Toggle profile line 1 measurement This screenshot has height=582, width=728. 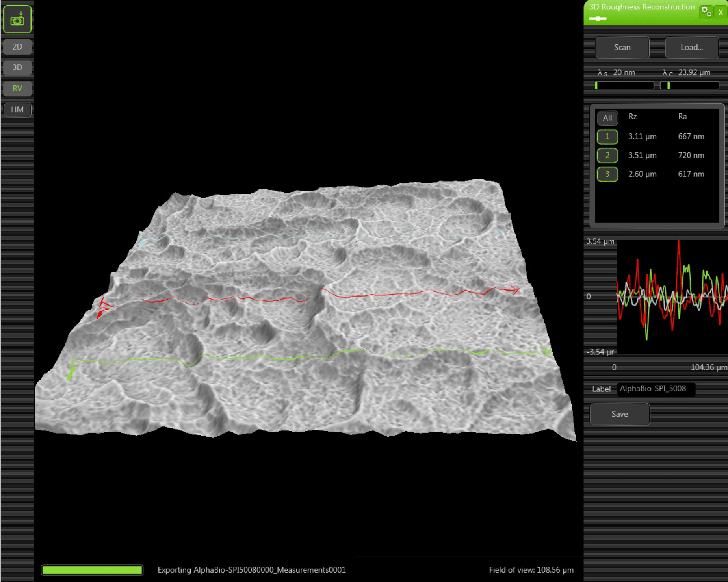point(607,137)
